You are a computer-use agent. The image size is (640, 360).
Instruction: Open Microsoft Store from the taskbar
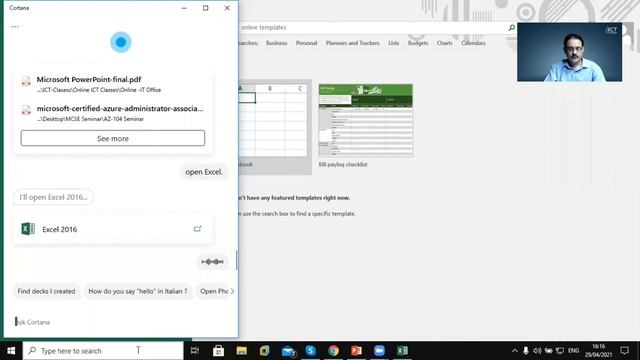218,351
